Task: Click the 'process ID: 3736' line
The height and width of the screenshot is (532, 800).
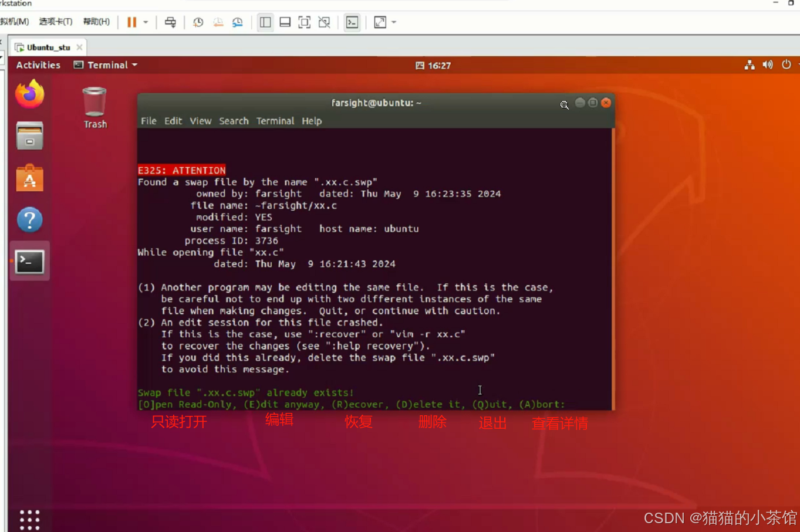Action: [x=231, y=240]
